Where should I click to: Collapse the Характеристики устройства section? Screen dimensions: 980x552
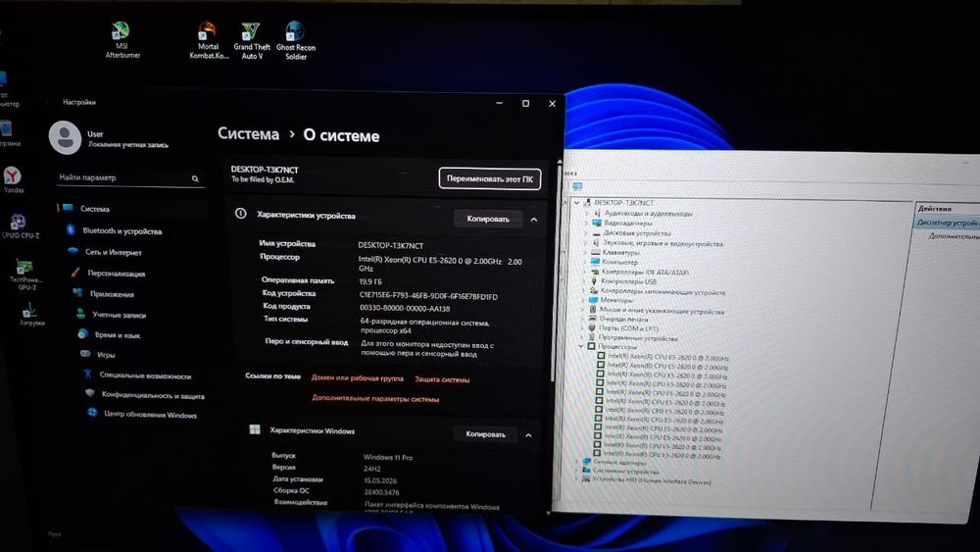coord(534,220)
